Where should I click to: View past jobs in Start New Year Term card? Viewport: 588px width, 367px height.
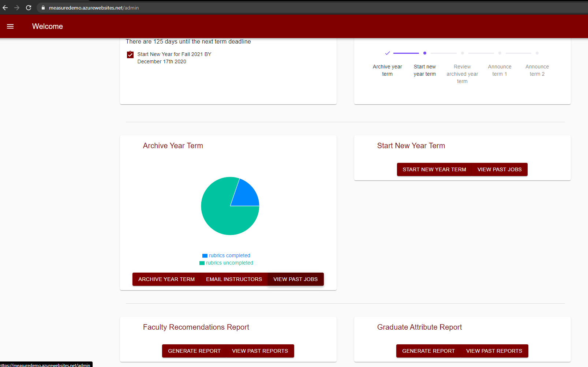pyautogui.click(x=500, y=169)
